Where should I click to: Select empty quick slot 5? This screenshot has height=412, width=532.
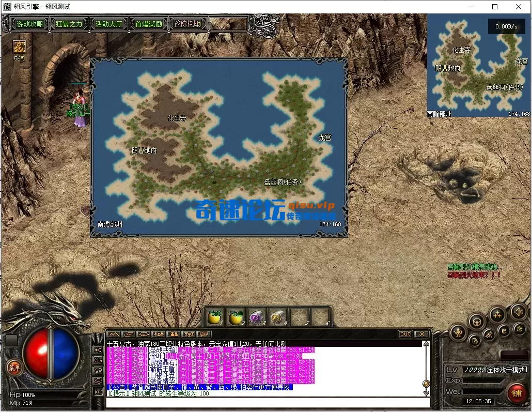(x=299, y=317)
